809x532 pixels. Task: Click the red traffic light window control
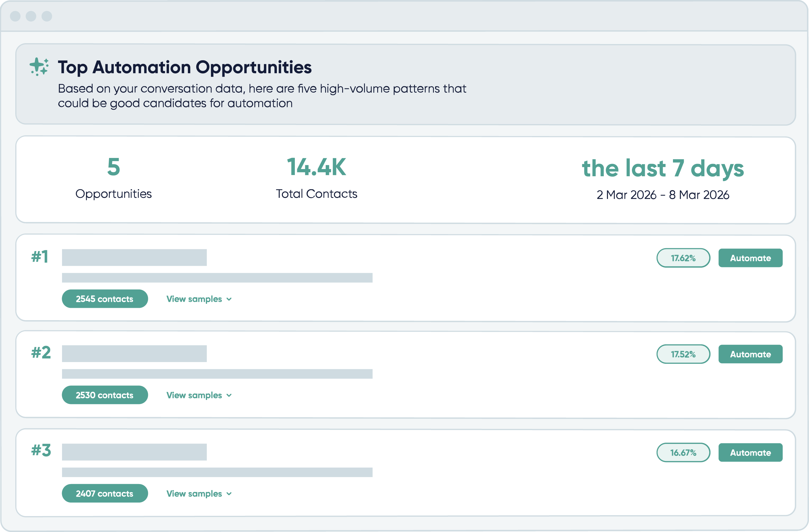15,16
